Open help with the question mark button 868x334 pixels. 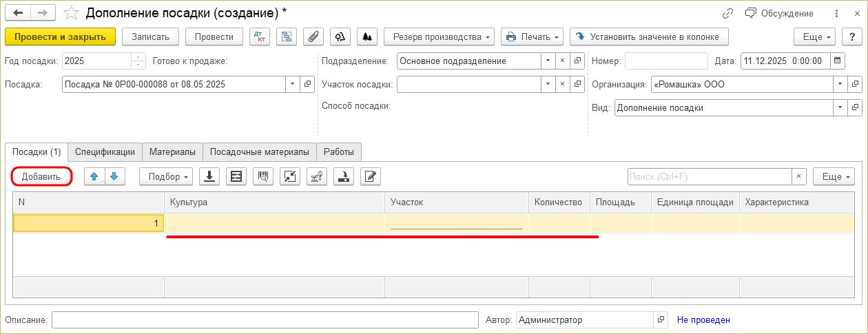[851, 36]
